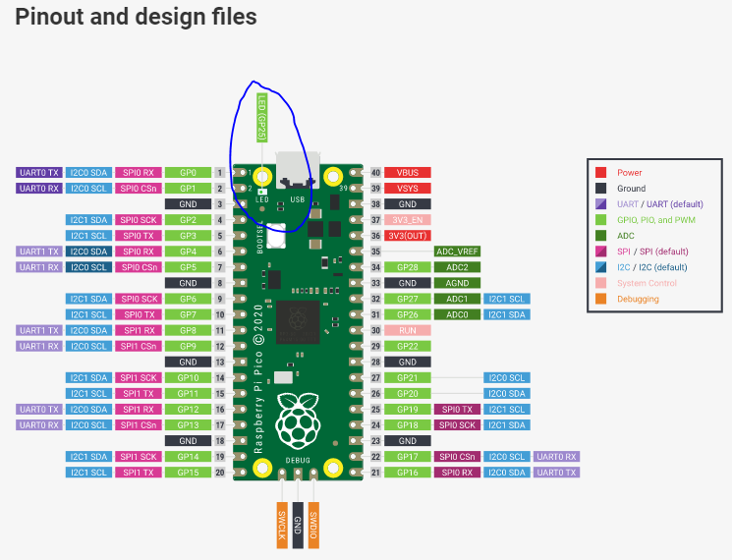Image resolution: width=732 pixels, height=560 pixels.
Task: Click the AGND pin label
Action: coord(458,283)
